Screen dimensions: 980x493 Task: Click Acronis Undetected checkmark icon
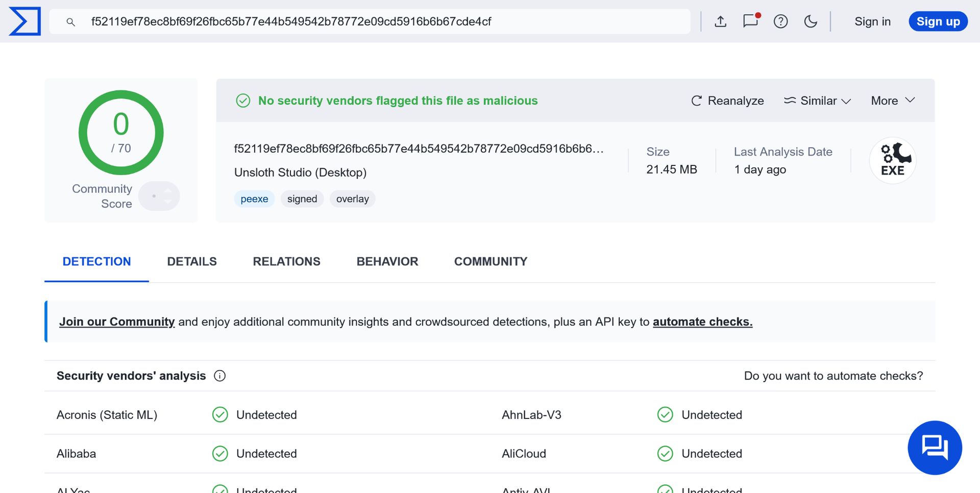click(x=220, y=415)
